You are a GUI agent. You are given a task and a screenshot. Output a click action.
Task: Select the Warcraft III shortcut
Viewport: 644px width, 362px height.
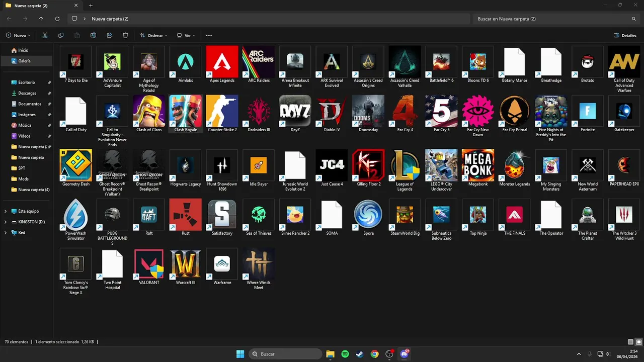click(186, 267)
